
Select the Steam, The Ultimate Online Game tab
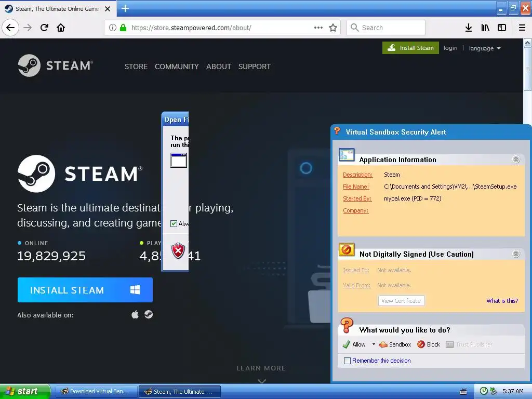tap(57, 9)
